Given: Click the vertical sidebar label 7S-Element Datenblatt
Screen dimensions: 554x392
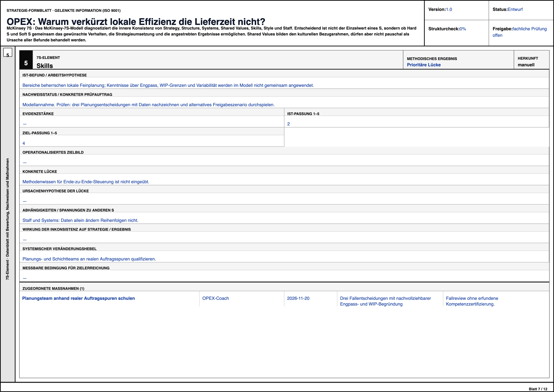Looking at the screenshot, I should (8, 219).
